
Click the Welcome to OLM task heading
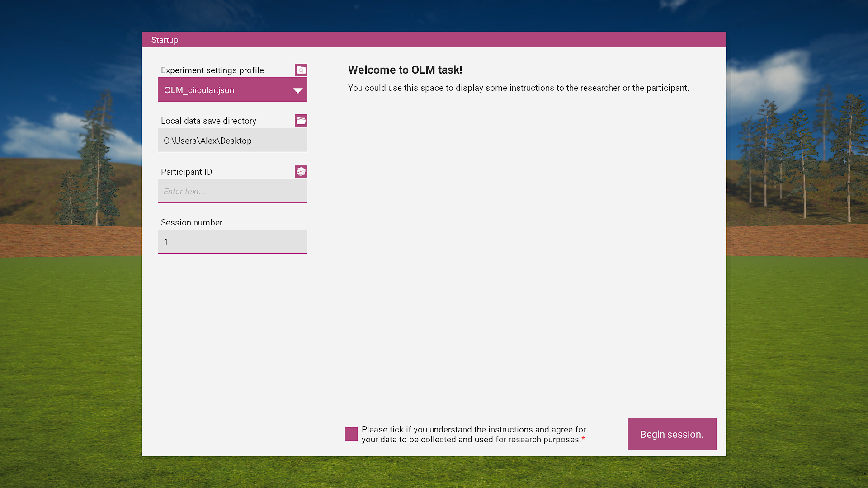coord(405,70)
